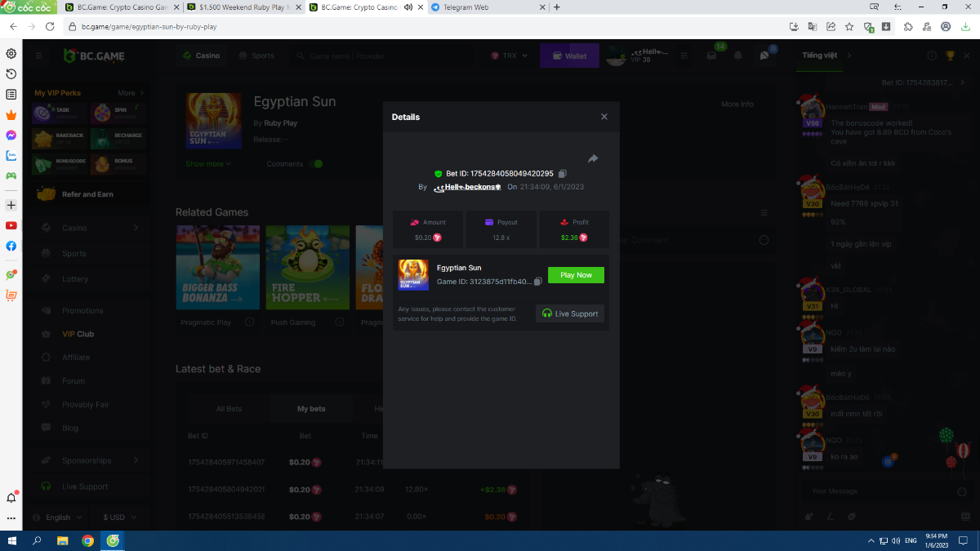Close the Details dialog
This screenshot has width=980, height=551.
[604, 117]
